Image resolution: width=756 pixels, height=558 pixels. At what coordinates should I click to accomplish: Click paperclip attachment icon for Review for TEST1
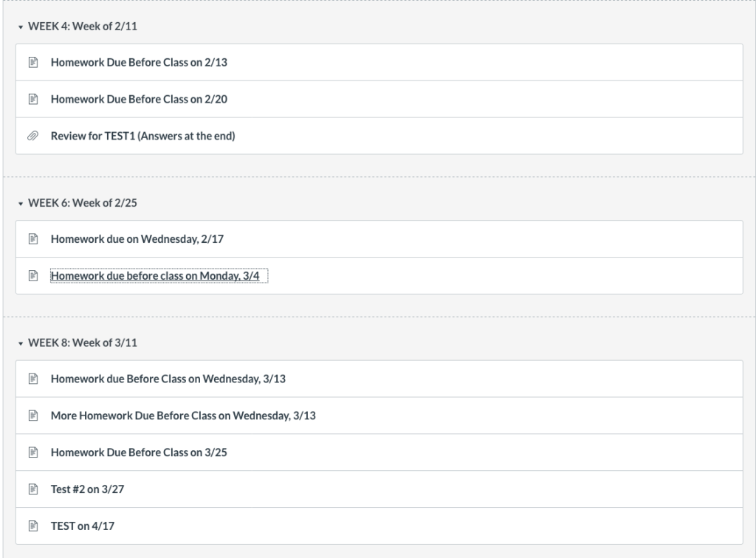[x=32, y=137]
